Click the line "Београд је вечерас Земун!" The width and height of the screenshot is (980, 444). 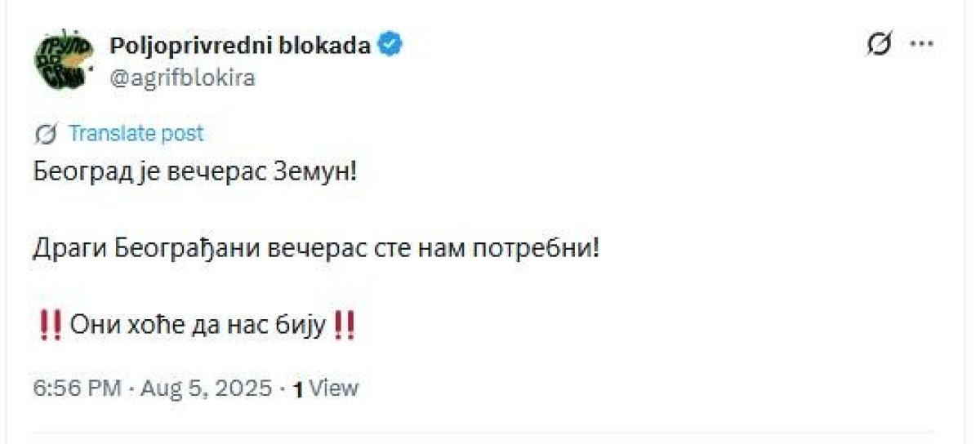[195, 172]
